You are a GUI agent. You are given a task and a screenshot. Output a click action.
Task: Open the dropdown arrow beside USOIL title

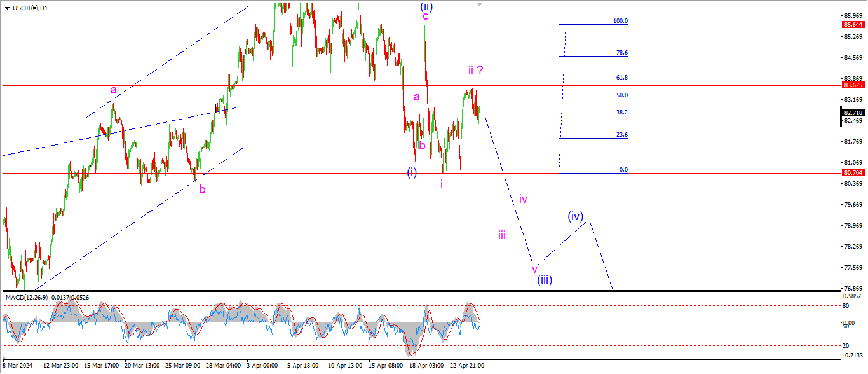pos(6,8)
